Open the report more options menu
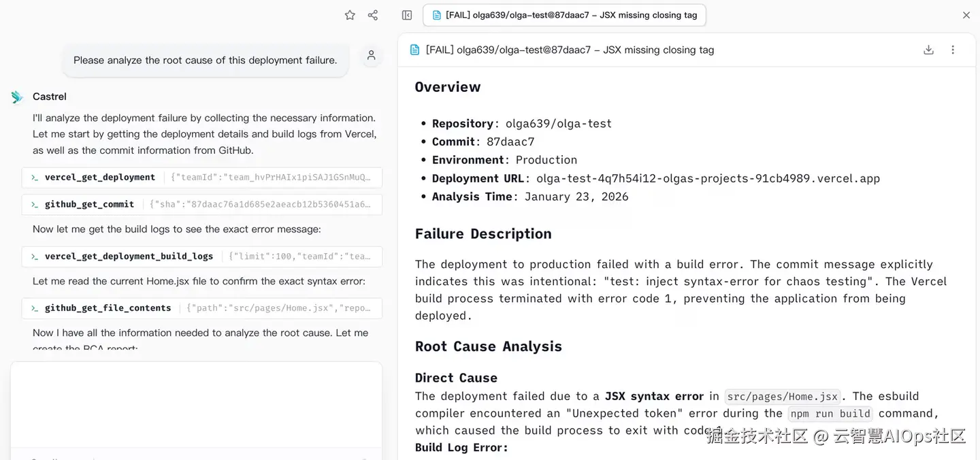The width and height of the screenshot is (980, 460). [953, 50]
